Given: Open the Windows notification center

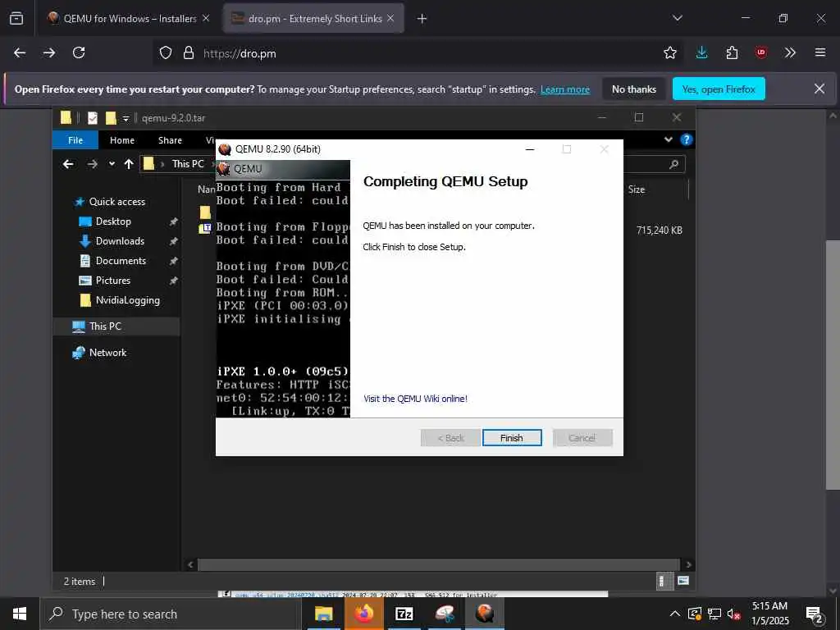Looking at the screenshot, I should pos(814,614).
